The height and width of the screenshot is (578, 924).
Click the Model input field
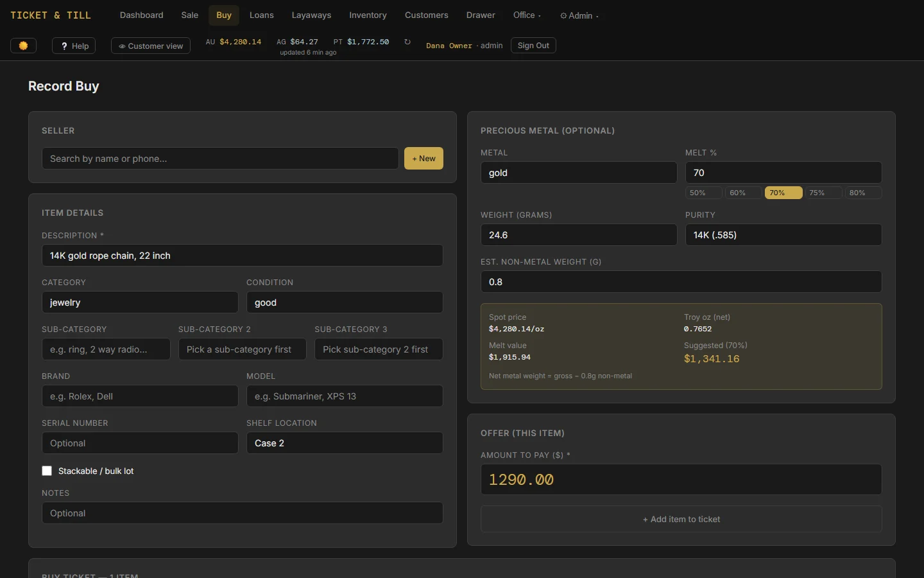345,396
